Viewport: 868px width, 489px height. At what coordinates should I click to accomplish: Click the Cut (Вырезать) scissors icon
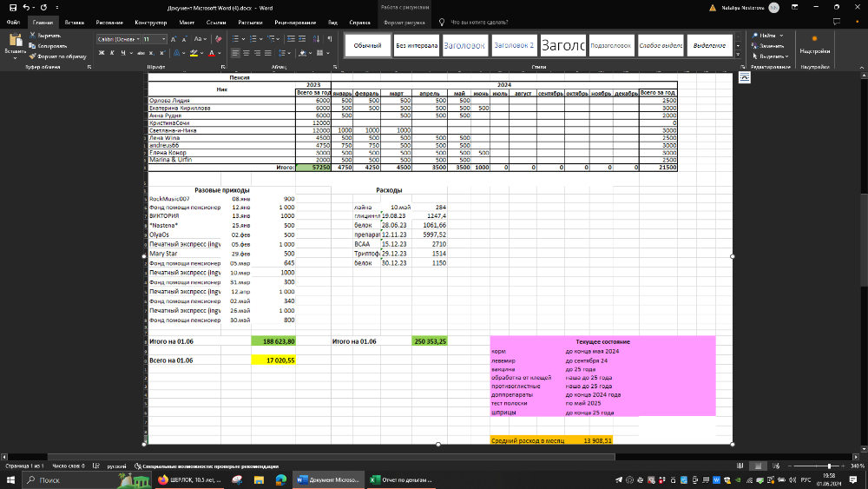[x=33, y=36]
